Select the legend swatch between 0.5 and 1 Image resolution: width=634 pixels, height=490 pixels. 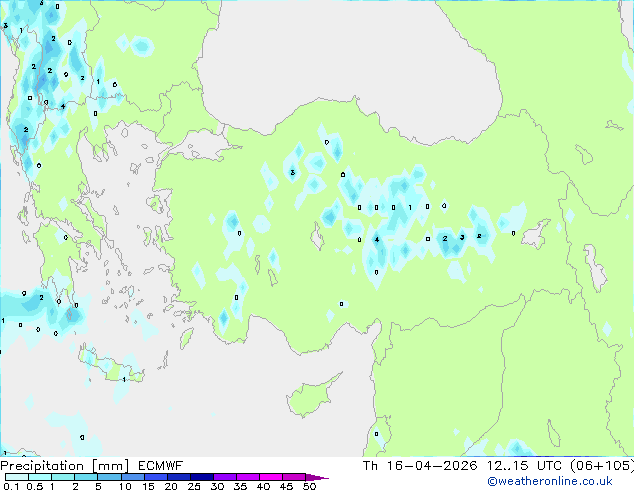coord(40,477)
